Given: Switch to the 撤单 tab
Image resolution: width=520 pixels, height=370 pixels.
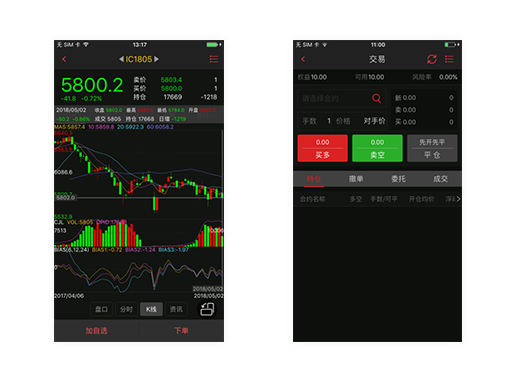Looking at the screenshot, I should click(x=356, y=179).
